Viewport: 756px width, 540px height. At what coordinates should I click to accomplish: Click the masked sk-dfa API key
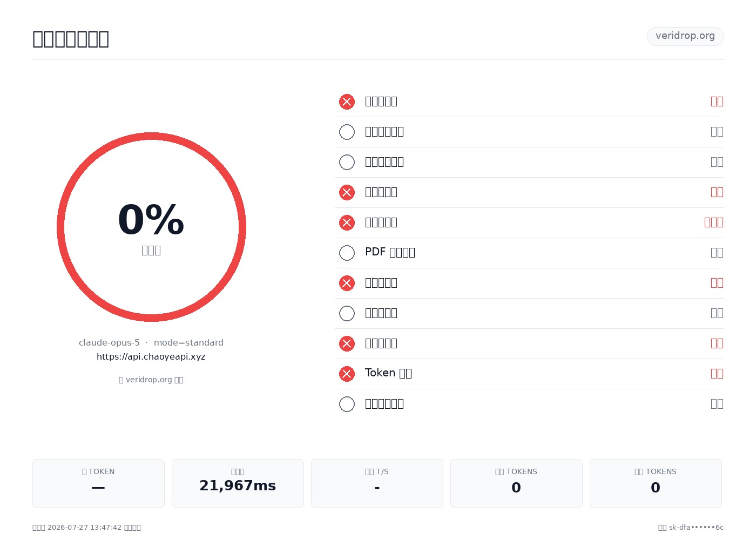[696, 527]
